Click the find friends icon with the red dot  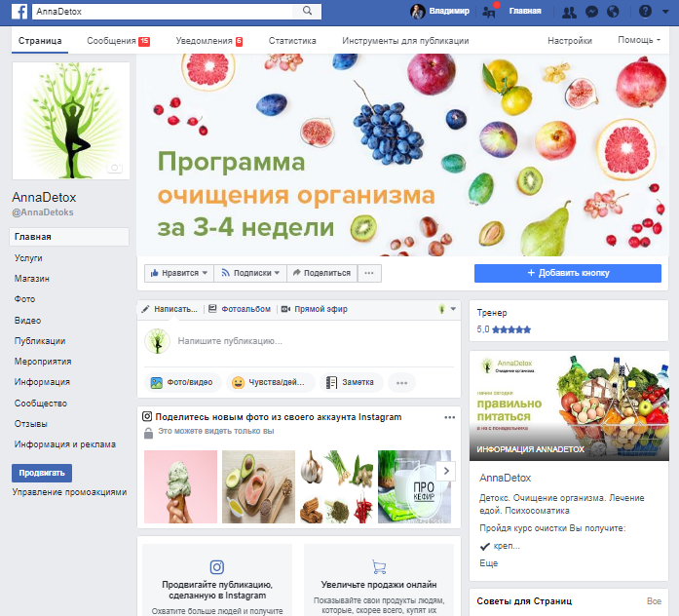click(490, 12)
